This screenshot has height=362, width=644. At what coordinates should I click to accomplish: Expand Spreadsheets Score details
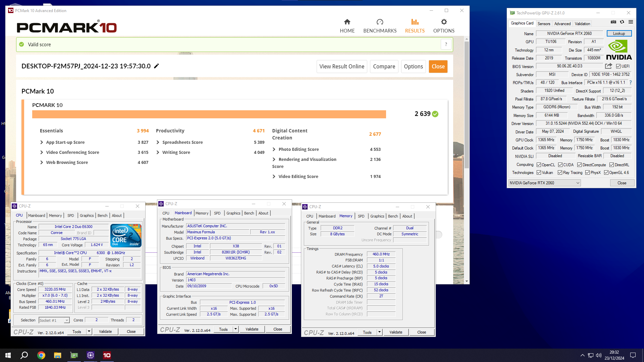pyautogui.click(x=158, y=142)
